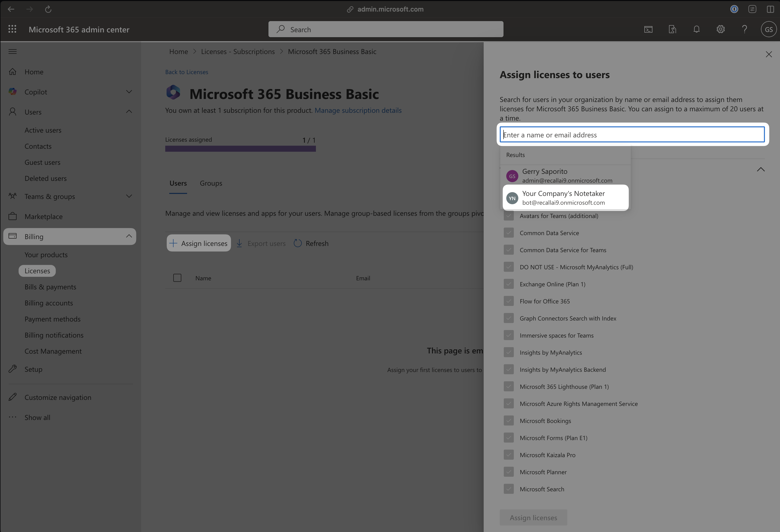Expand the Copilot navigation section
The image size is (780, 532).
pos(129,92)
